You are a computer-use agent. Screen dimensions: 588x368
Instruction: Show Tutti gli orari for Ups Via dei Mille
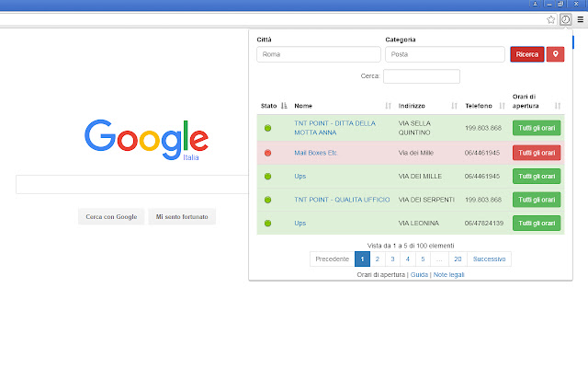click(537, 176)
